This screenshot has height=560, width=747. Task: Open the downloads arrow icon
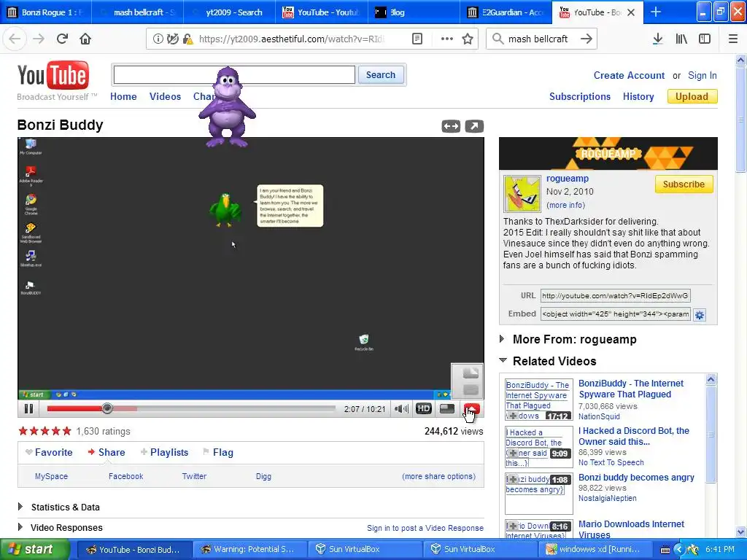coord(657,39)
